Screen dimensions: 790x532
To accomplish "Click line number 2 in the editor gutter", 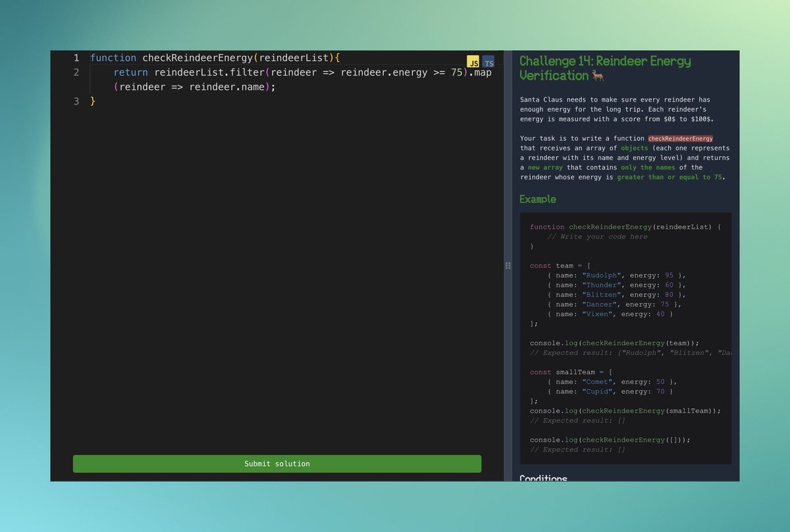I will pos(76,72).
